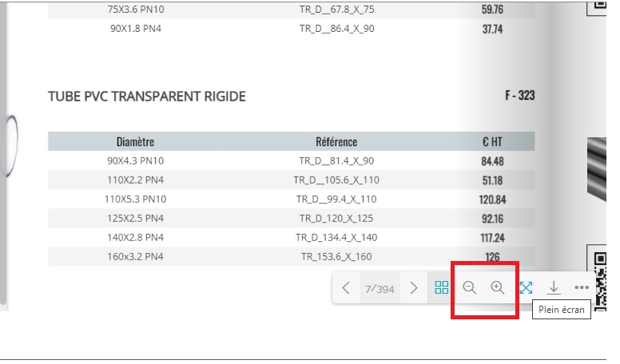This screenshot has width=620, height=364.
Task: Go to the next page arrow
Action: click(x=413, y=288)
